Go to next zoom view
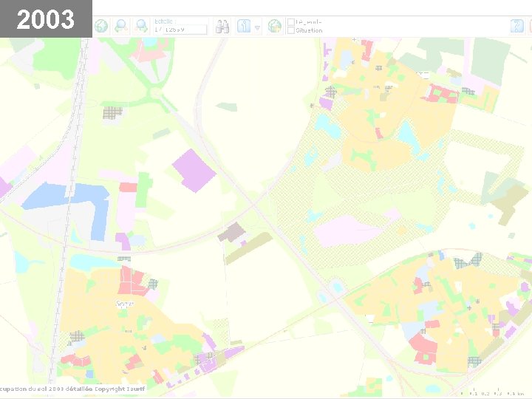Image resolution: width=532 pixels, height=399 pixels. (x=141, y=26)
